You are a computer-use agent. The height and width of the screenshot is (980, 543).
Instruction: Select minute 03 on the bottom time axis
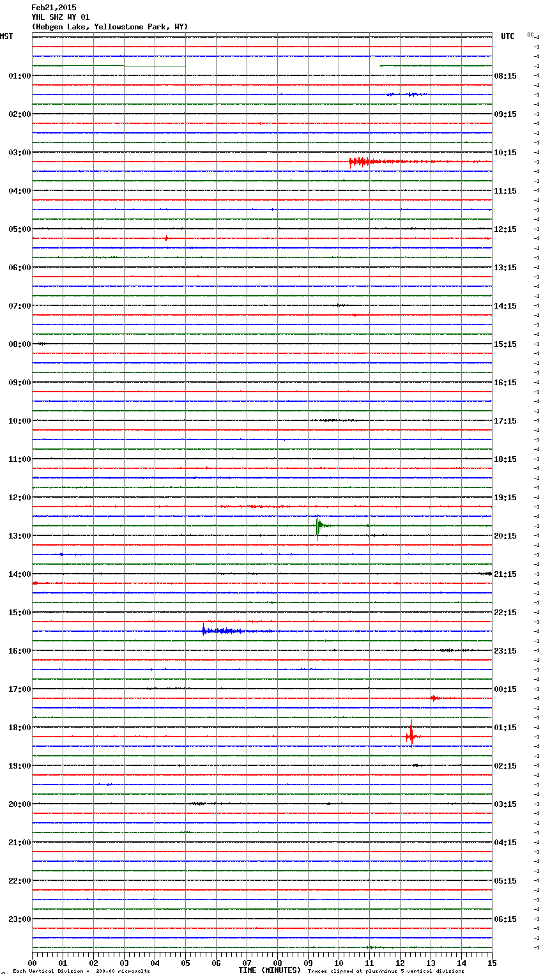pos(124,963)
